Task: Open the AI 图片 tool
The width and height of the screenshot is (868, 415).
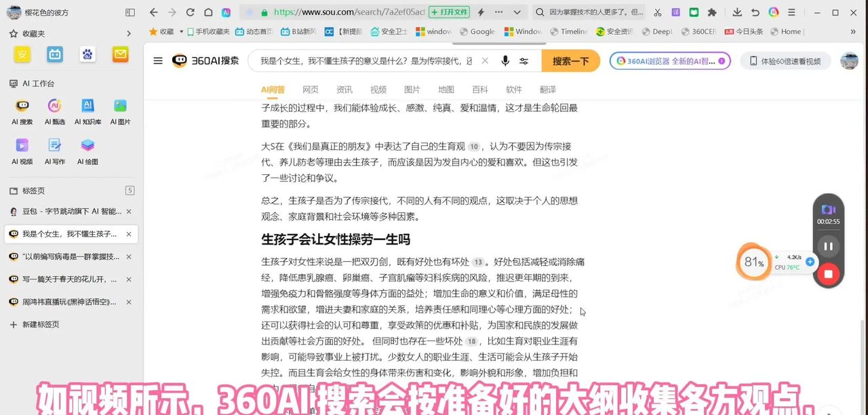Action: [x=120, y=104]
